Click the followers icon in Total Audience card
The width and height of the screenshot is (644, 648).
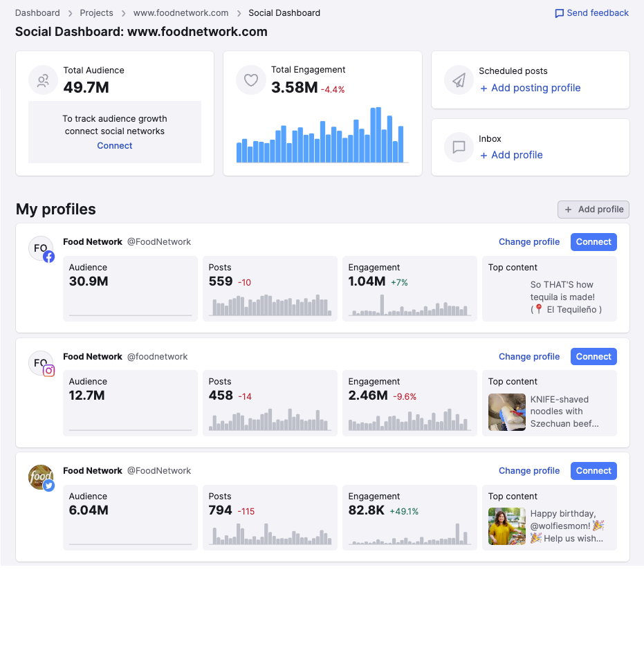44,80
